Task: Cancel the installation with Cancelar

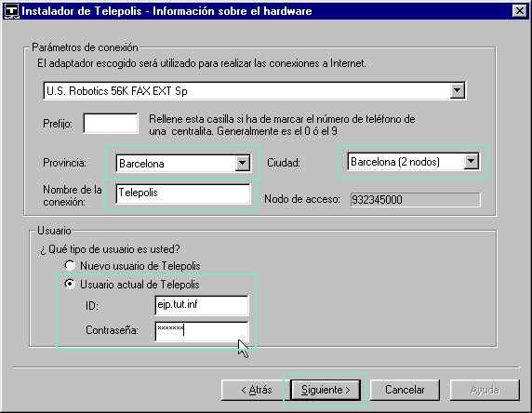Action: coord(405,390)
